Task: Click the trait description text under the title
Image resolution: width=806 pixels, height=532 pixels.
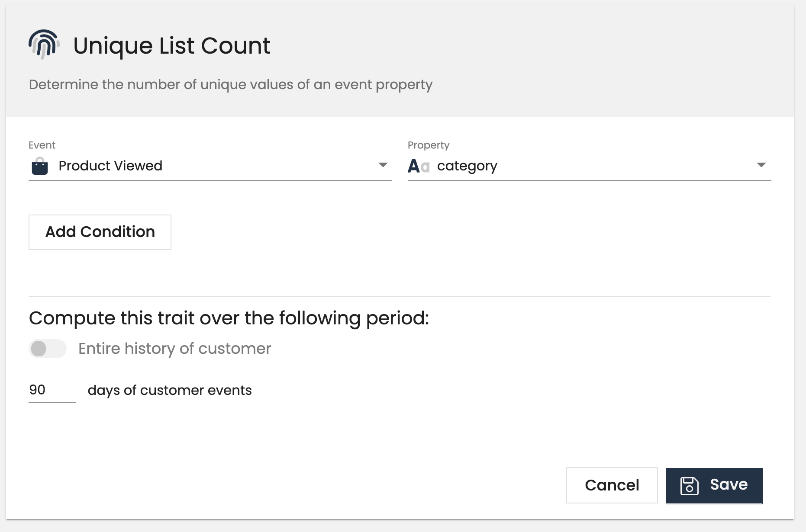Action: tap(230, 84)
